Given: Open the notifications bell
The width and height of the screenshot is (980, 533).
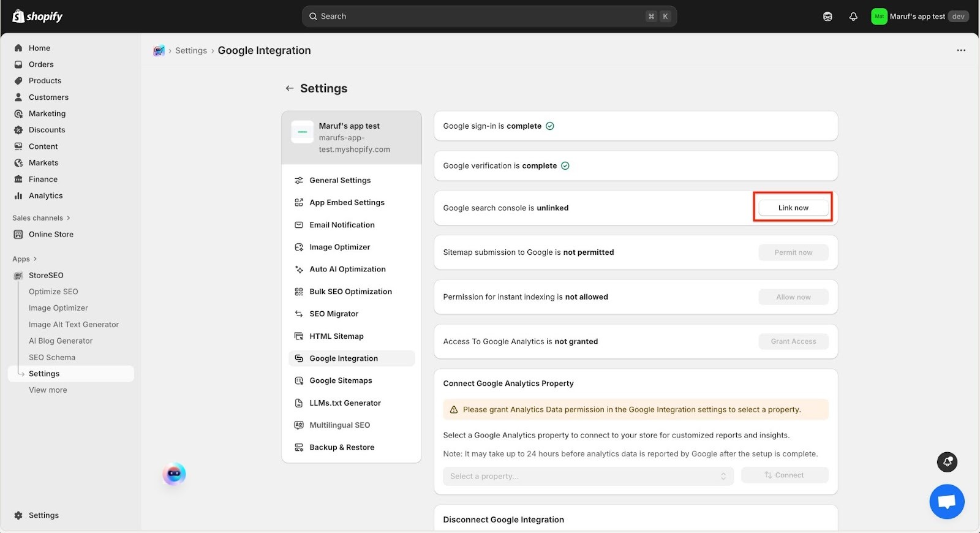Looking at the screenshot, I should (853, 17).
